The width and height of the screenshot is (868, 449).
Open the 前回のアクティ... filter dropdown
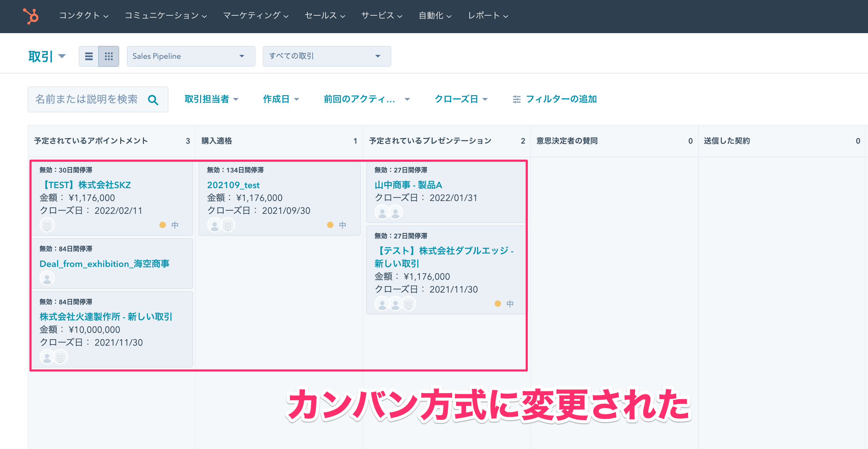pos(367,99)
